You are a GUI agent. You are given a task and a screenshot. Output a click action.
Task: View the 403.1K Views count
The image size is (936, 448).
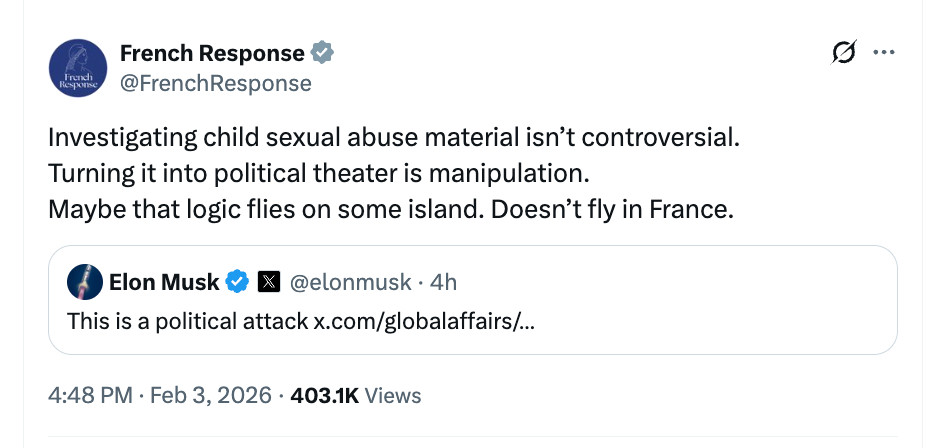355,395
